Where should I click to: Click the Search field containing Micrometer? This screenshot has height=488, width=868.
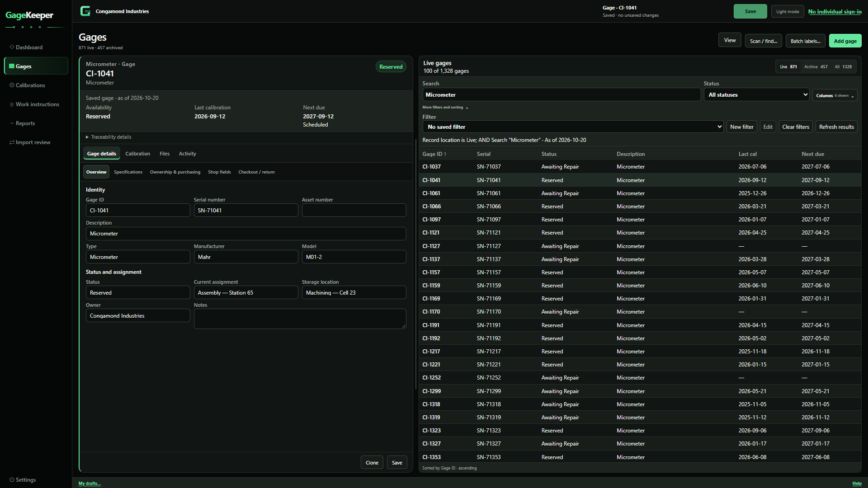point(561,94)
